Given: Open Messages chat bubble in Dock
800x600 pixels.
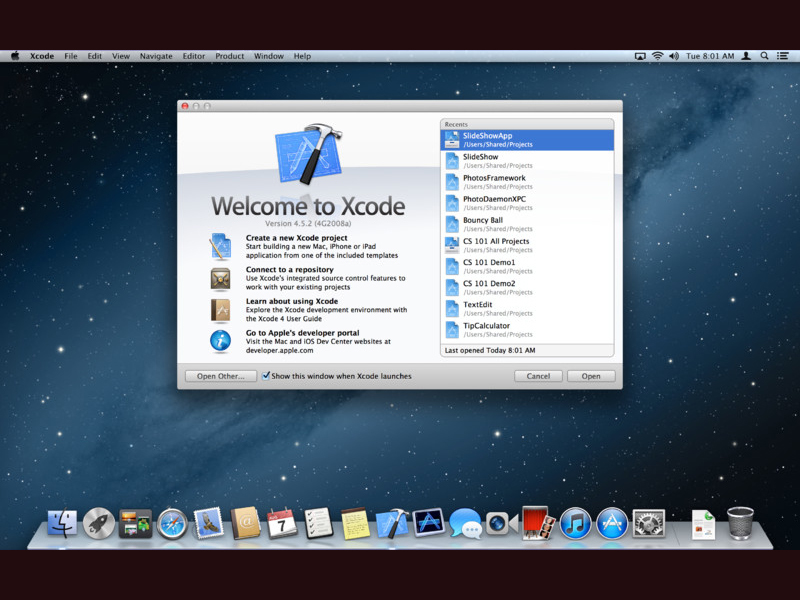Looking at the screenshot, I should 465,523.
